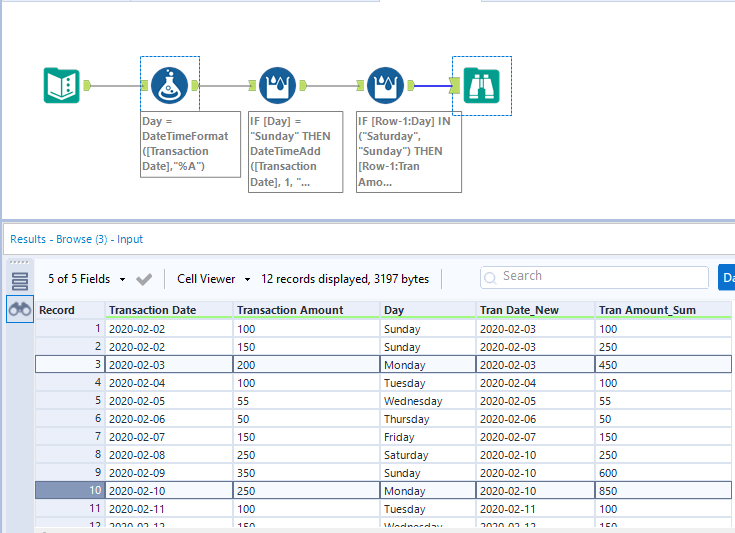Apply field selection with checkmark icon
Screen dimensions: 735x533
click(x=144, y=279)
